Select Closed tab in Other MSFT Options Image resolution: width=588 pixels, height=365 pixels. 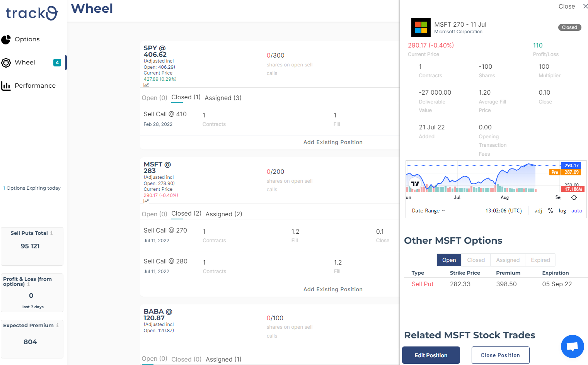[476, 260]
